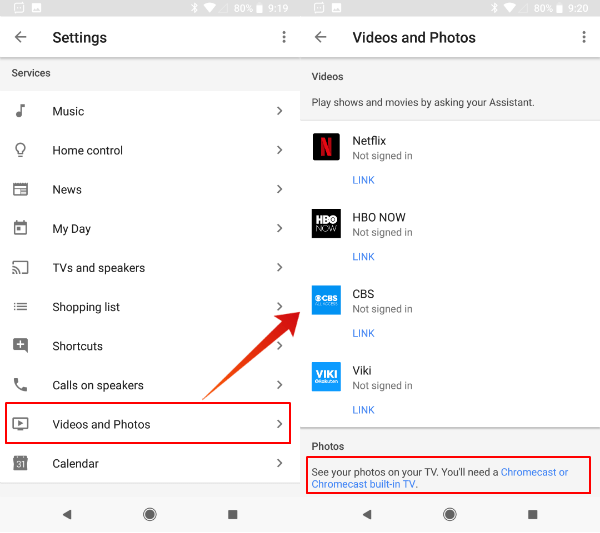Select the Shortcuts entry

(150, 346)
